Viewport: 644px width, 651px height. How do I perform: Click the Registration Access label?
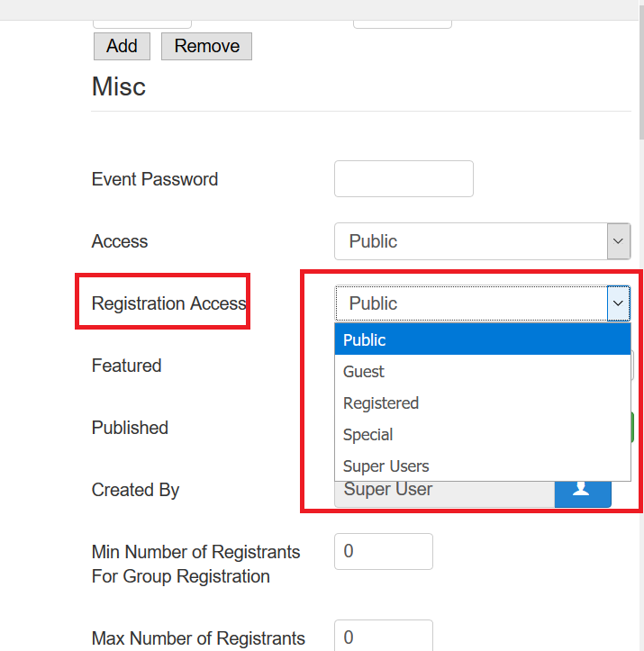169,303
